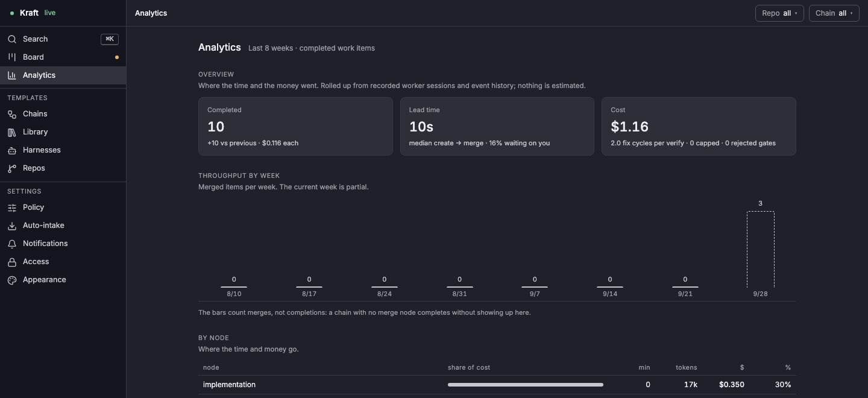
Task: Click the "8/31" week label
Action: [459, 294]
